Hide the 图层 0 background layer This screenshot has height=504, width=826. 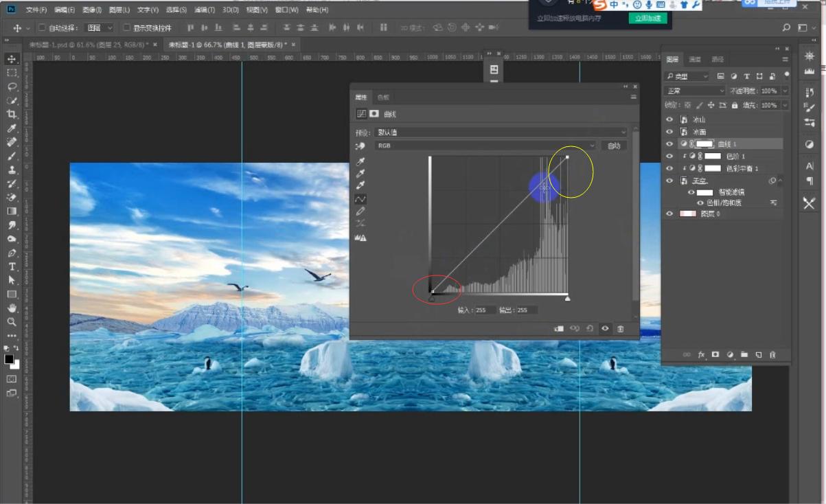[x=670, y=213]
